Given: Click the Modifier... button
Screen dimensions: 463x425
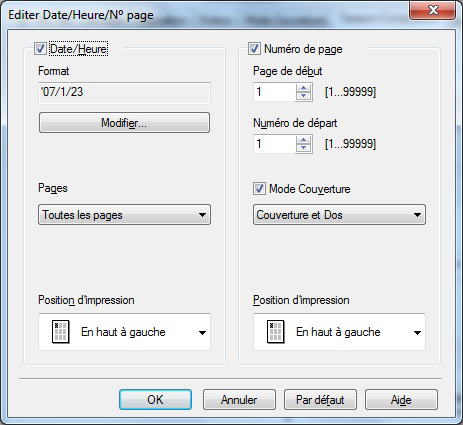Looking at the screenshot, I should (124, 123).
